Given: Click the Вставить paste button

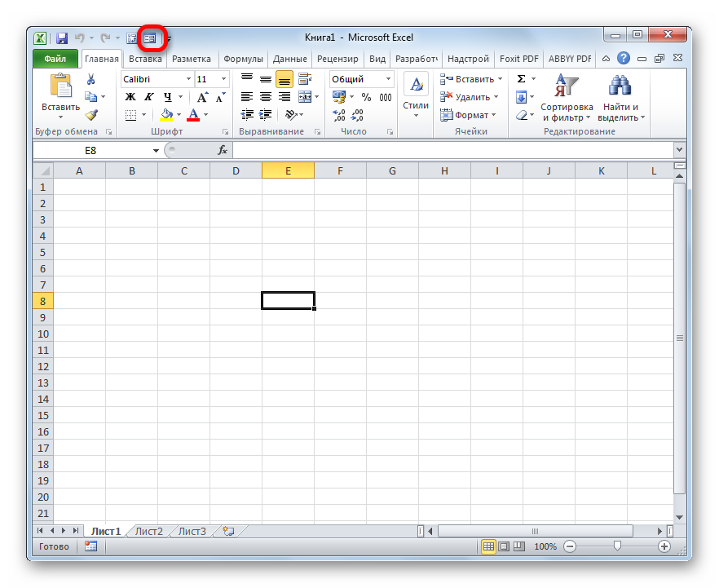Looking at the screenshot, I should [60, 96].
